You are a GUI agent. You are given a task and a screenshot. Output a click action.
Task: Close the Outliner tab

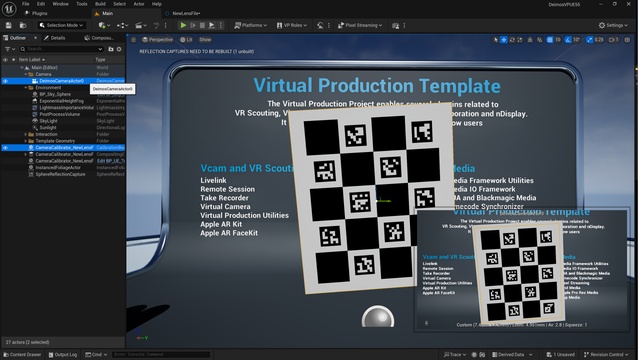coord(36,38)
